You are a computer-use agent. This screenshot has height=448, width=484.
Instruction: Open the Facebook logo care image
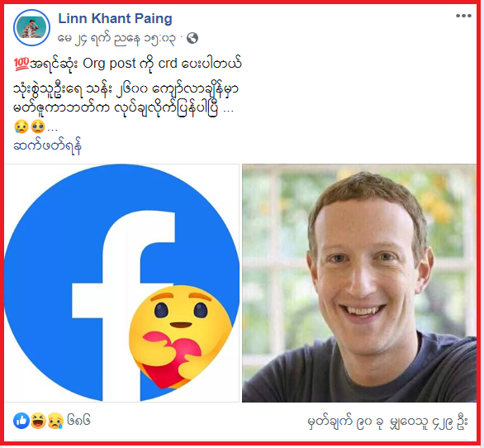[121, 283]
